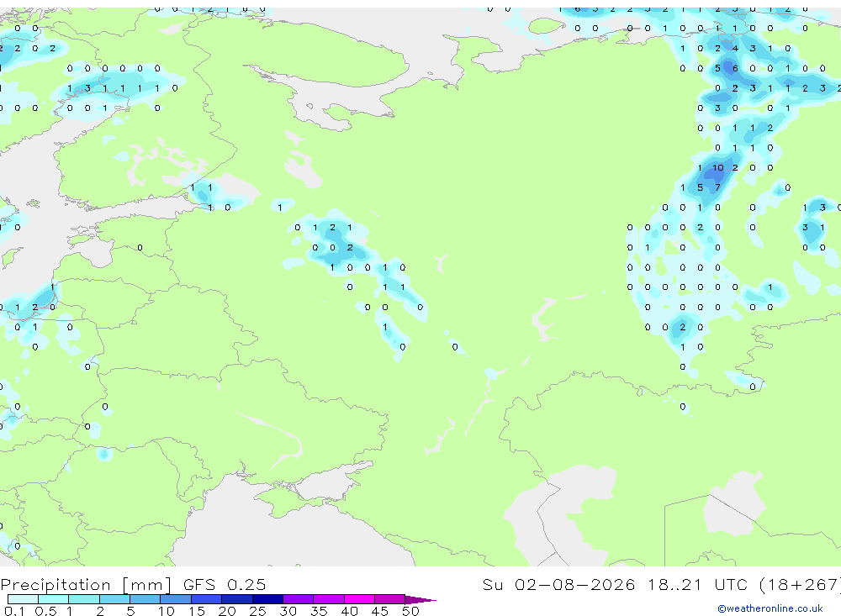This screenshot has height=616, width=841.
Task: Pick the 1–2 mm legend swatch
Action: pos(84,599)
